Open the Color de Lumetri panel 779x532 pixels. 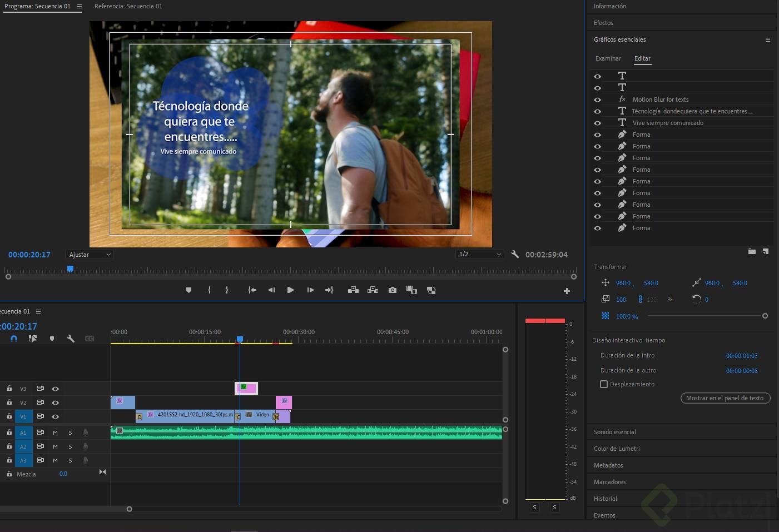617,449
